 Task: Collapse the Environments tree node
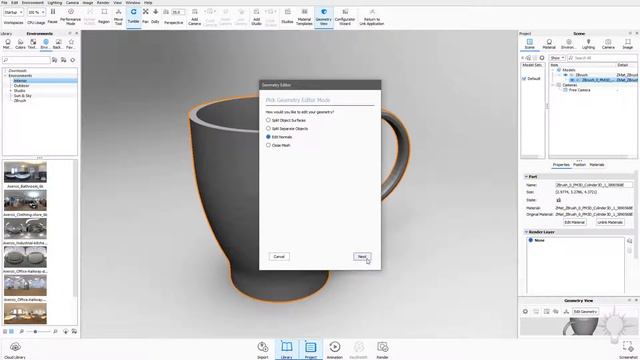5,76
